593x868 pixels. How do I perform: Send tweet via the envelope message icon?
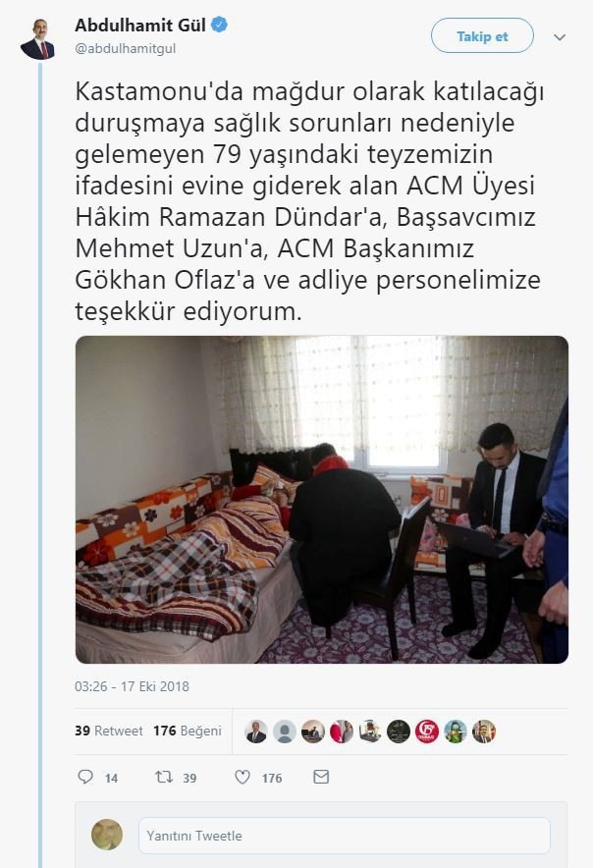321,777
